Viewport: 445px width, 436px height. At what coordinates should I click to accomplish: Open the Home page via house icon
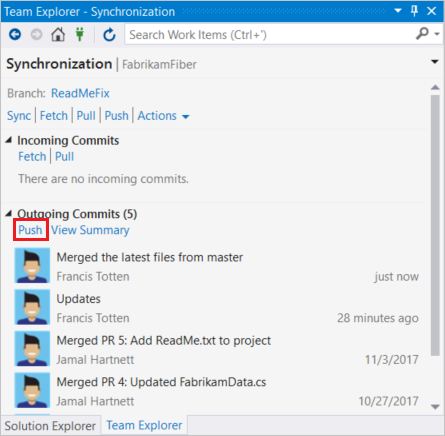(x=58, y=34)
